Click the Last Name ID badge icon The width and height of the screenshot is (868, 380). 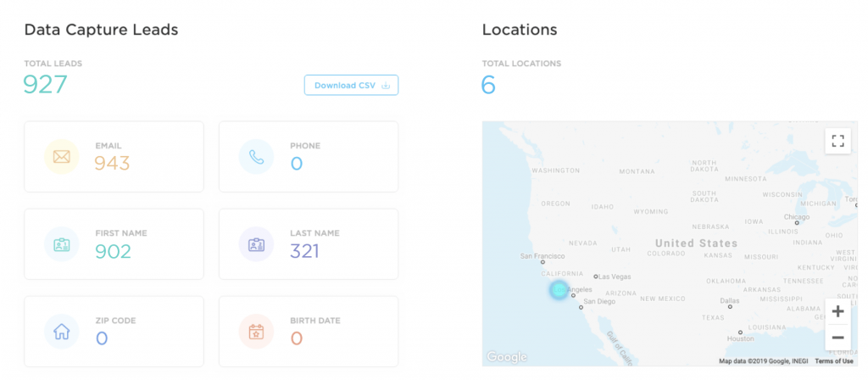(256, 244)
